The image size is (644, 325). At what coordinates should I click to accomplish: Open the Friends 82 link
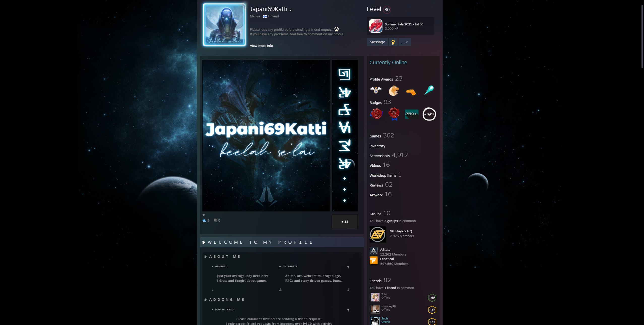point(380,280)
